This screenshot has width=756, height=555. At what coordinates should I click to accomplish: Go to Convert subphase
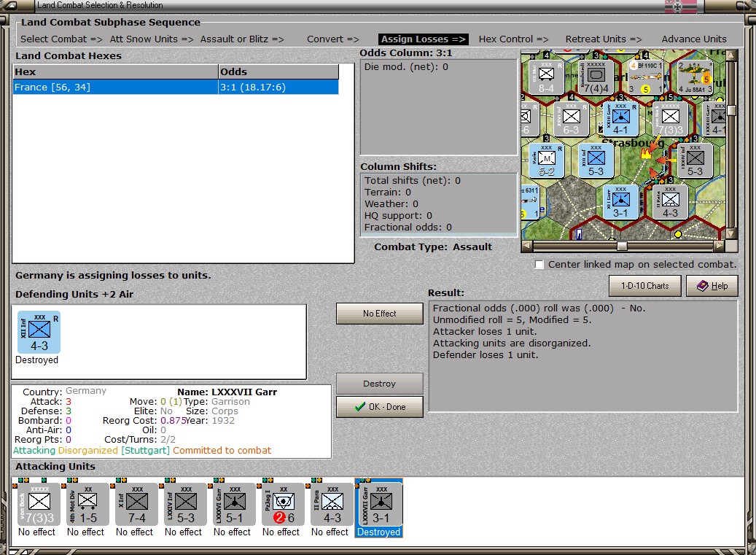click(x=333, y=39)
